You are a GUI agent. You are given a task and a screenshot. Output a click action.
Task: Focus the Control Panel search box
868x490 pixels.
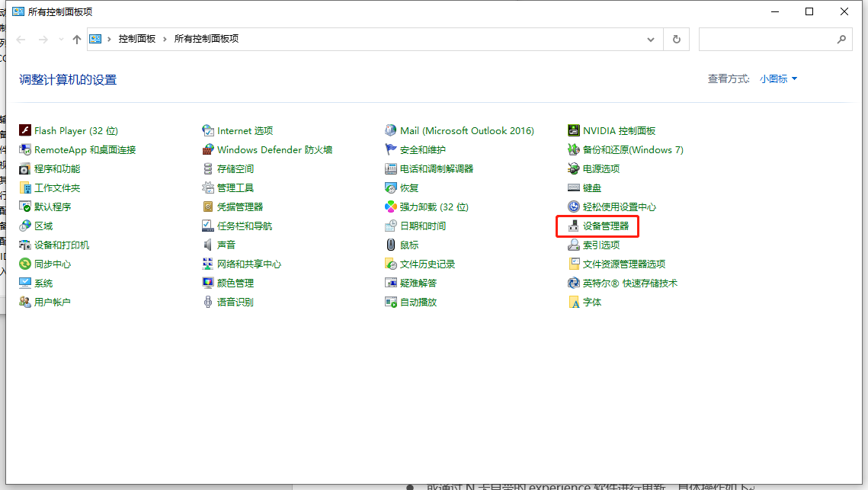tap(776, 40)
